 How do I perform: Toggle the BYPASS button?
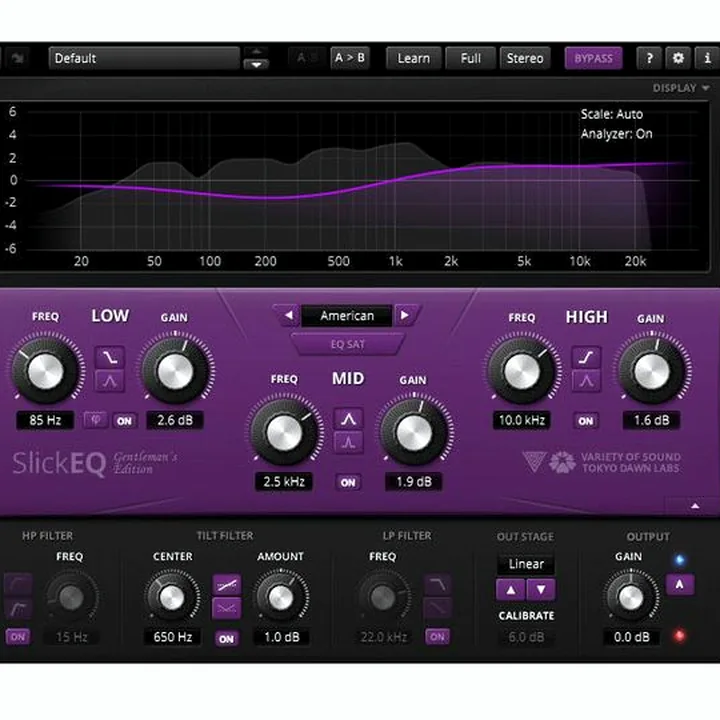point(593,58)
